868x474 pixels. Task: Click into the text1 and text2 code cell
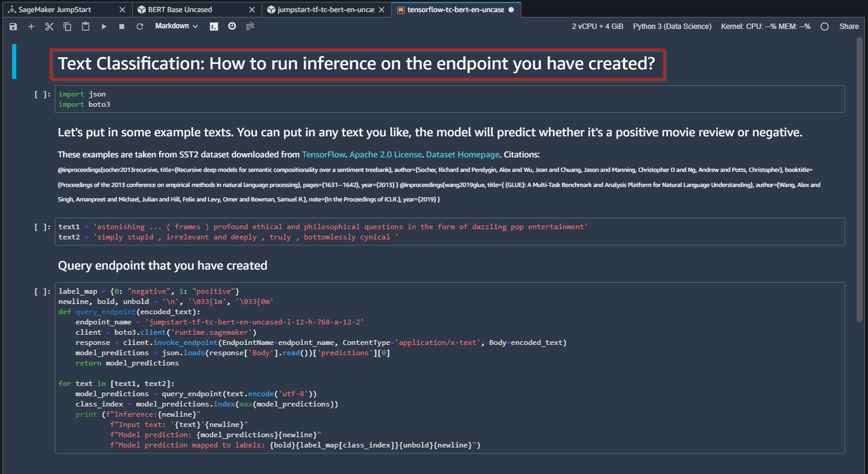pos(450,232)
